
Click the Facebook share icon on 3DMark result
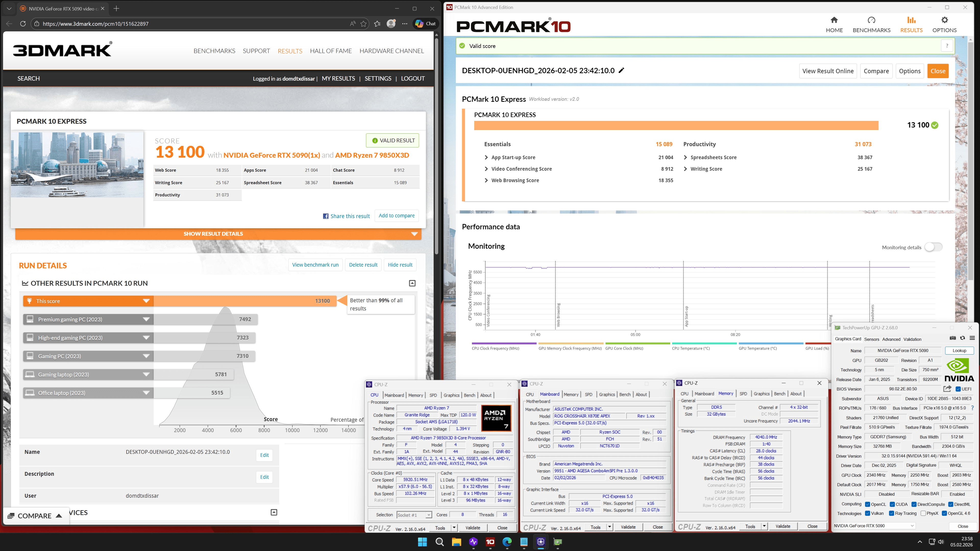click(x=326, y=216)
